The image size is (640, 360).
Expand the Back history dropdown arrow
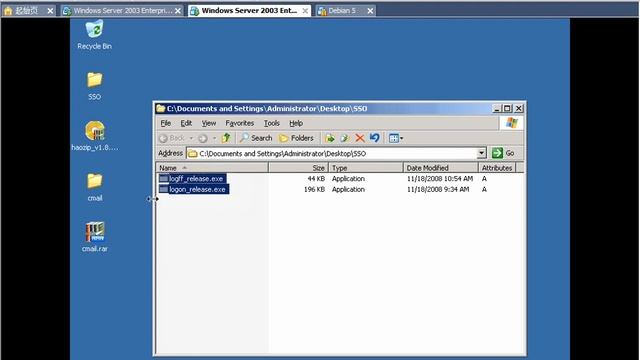coord(191,138)
